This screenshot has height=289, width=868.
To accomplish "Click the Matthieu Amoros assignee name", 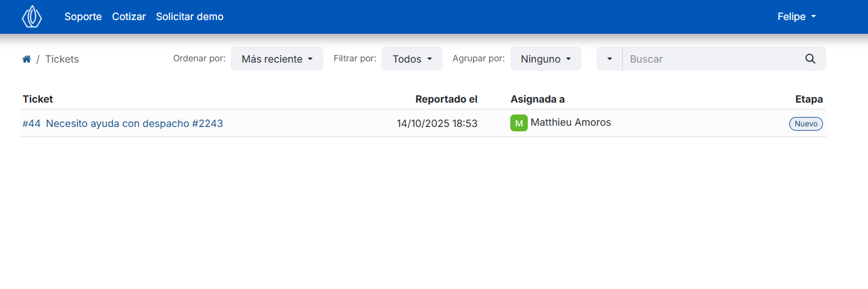I will click(570, 123).
